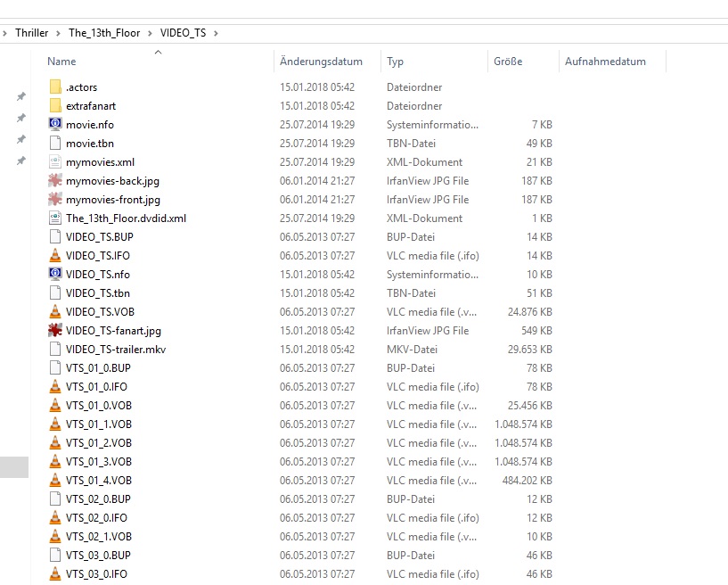Select the VIDEO_TS.IFO file name
The width and height of the screenshot is (728, 585).
tap(97, 256)
